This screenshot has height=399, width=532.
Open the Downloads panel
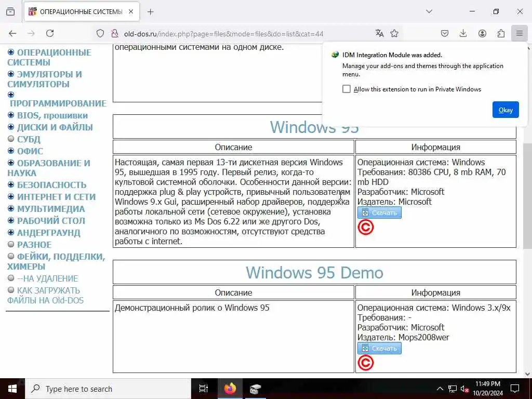pyautogui.click(x=463, y=33)
